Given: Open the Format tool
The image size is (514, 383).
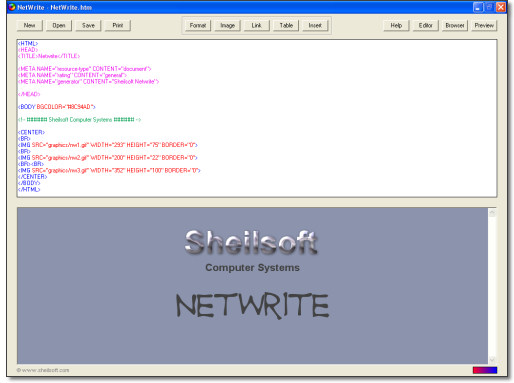Looking at the screenshot, I should click(x=198, y=25).
